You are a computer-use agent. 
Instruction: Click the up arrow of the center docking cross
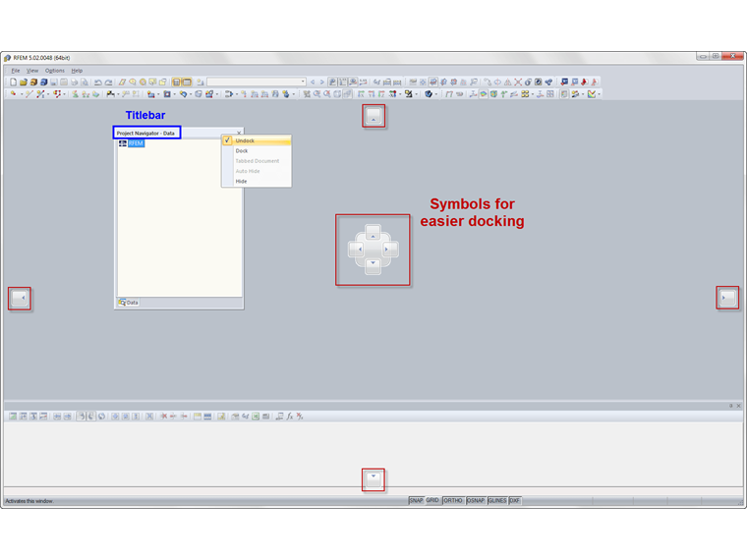coord(373,233)
